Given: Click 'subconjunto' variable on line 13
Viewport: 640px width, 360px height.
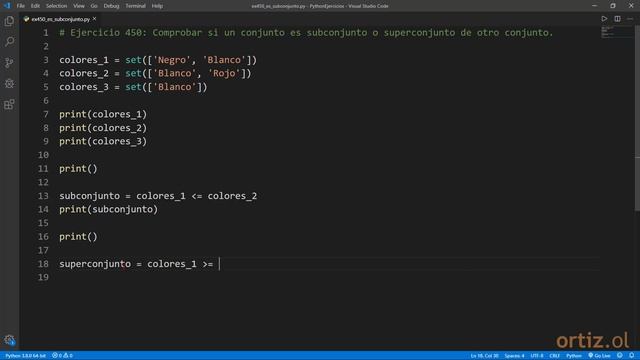Looking at the screenshot, I should click(89, 196).
